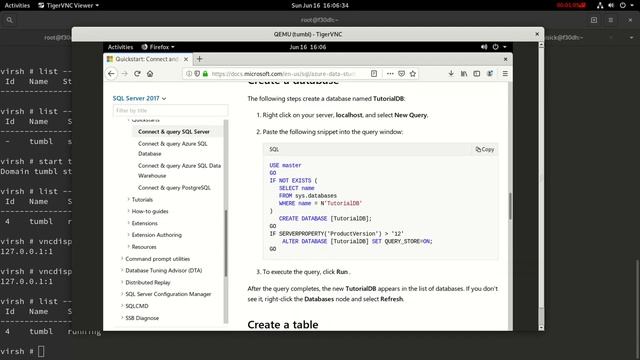
Task: Expand the Distributed Replay node
Action: pyautogui.click(x=122, y=282)
